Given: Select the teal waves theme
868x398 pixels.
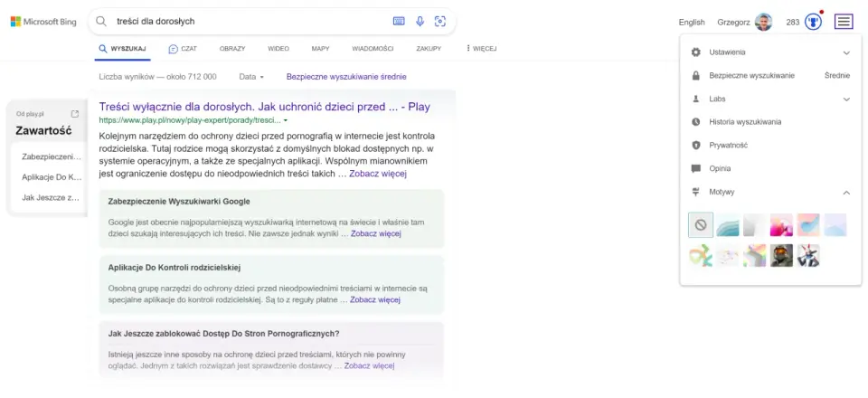Looking at the screenshot, I should point(727,224).
